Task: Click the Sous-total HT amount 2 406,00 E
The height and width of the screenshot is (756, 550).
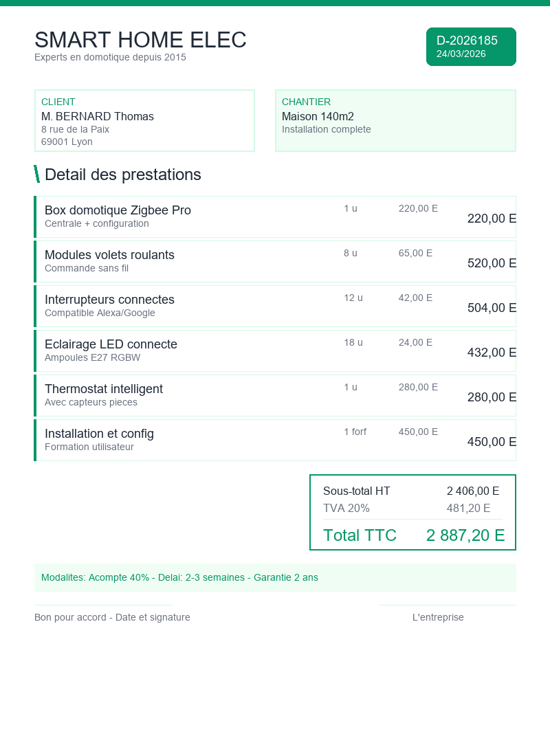Action: pyautogui.click(x=473, y=491)
